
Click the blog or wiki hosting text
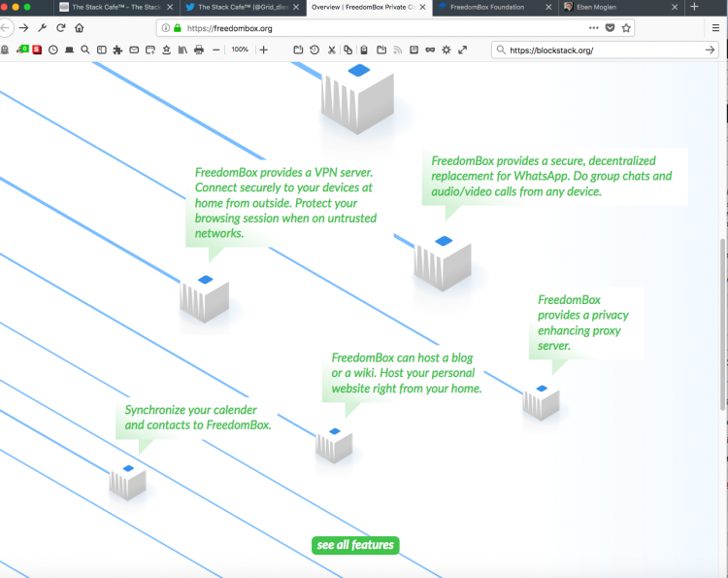tap(407, 373)
